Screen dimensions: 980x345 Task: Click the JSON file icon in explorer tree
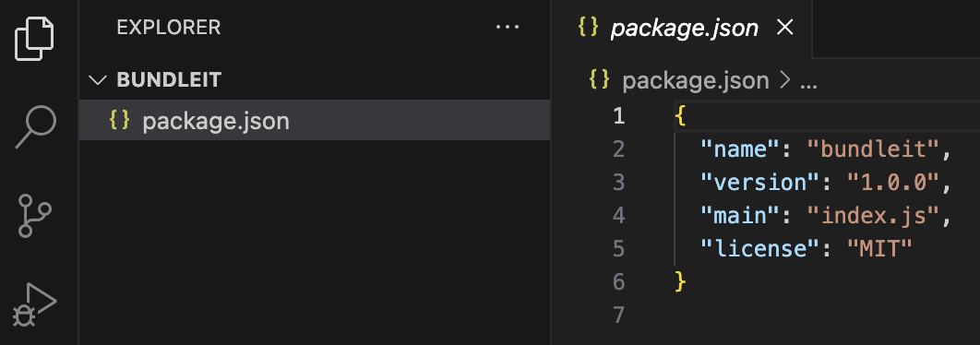pos(119,120)
